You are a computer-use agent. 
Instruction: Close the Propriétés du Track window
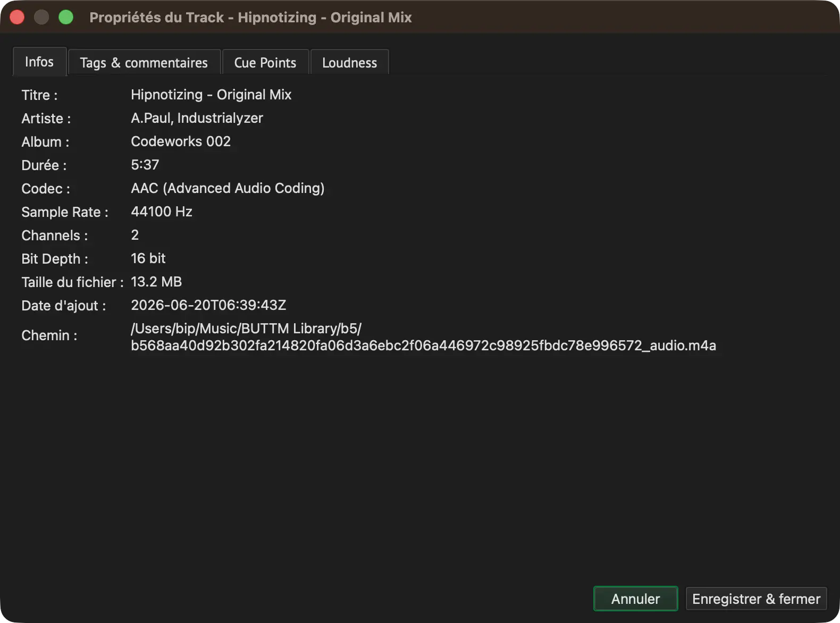17,17
